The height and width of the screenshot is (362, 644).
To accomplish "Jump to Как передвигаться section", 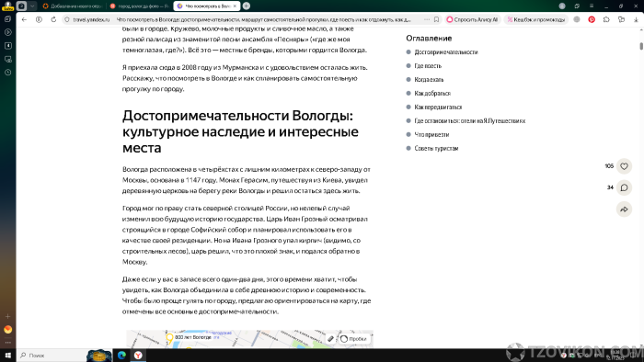I will coord(438,107).
